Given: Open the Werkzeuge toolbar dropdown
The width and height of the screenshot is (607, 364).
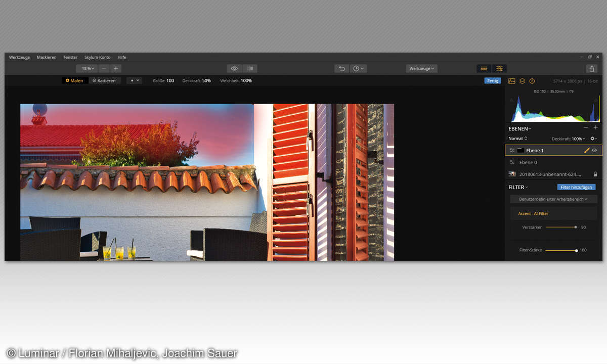Looking at the screenshot, I should [421, 68].
